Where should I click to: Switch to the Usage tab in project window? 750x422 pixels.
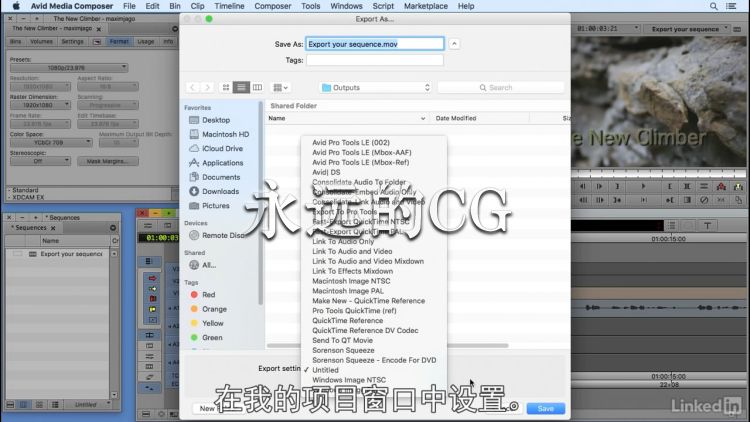(145, 42)
